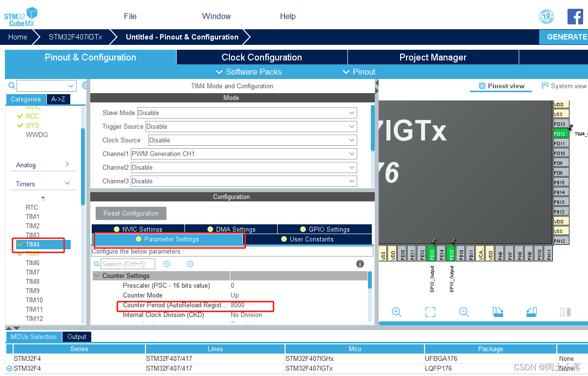Rotate the chip counterclockwise icon
The height and width of the screenshot is (376, 588).
pyautogui.click(x=531, y=312)
